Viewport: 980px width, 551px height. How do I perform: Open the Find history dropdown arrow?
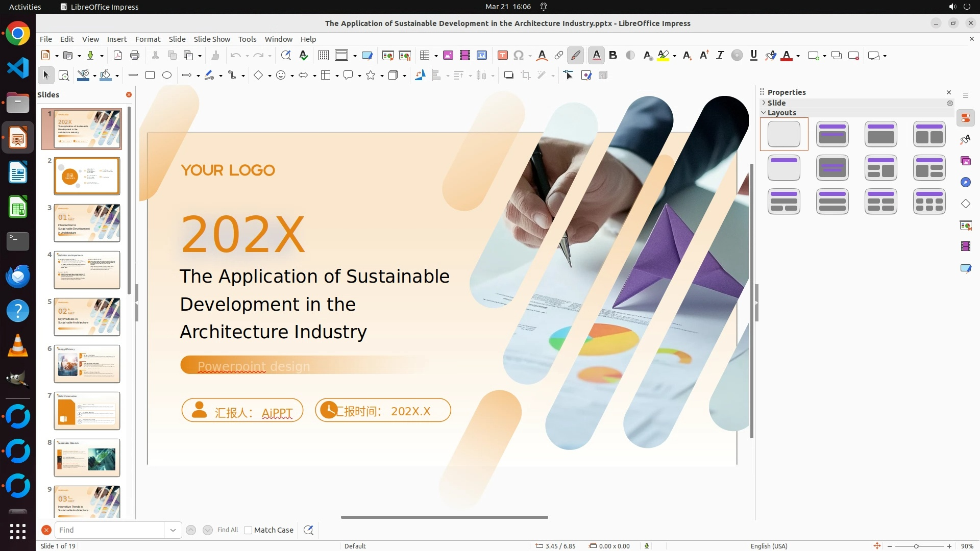(173, 530)
